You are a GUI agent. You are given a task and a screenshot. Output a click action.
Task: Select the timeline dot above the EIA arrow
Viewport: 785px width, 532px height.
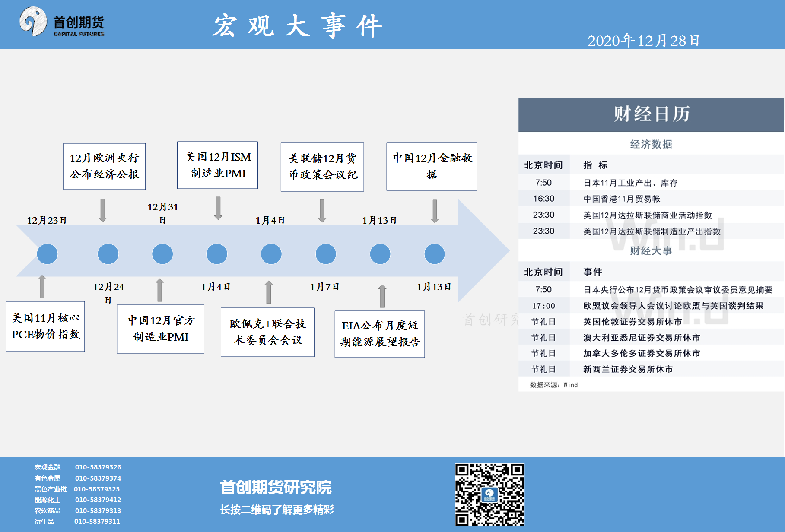[x=380, y=254]
